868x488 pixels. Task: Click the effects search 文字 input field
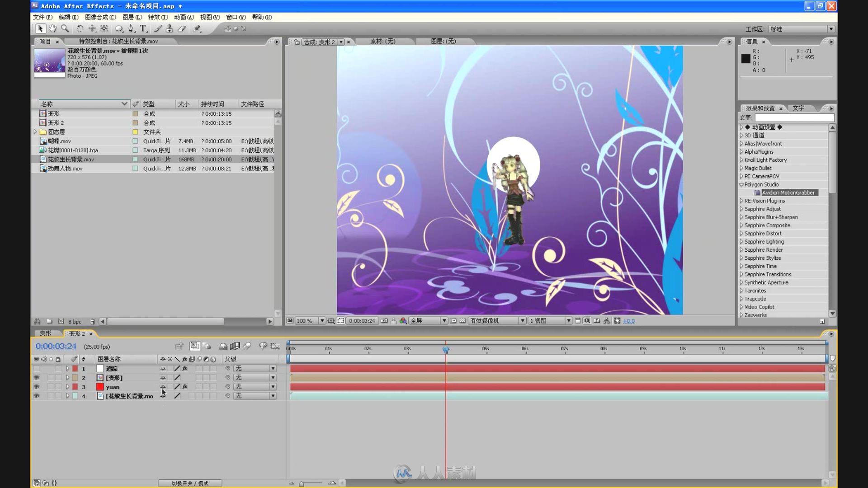pyautogui.click(x=794, y=117)
